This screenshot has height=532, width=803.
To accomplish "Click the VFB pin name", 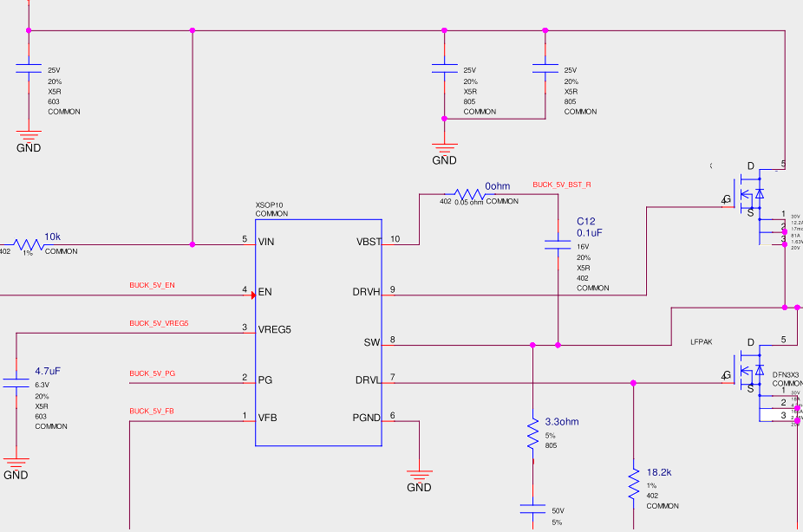I will tap(267, 418).
